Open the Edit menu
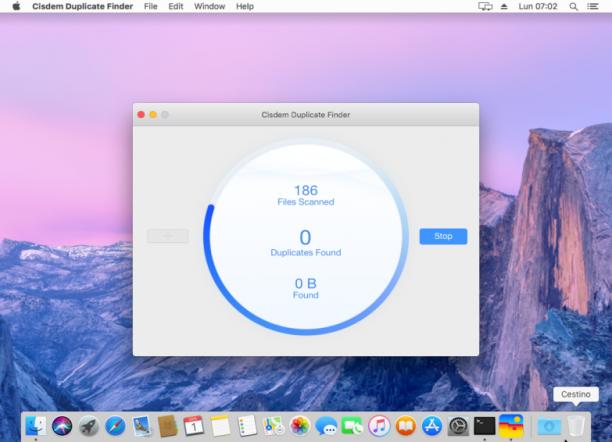This screenshot has width=612, height=442. click(x=176, y=6)
